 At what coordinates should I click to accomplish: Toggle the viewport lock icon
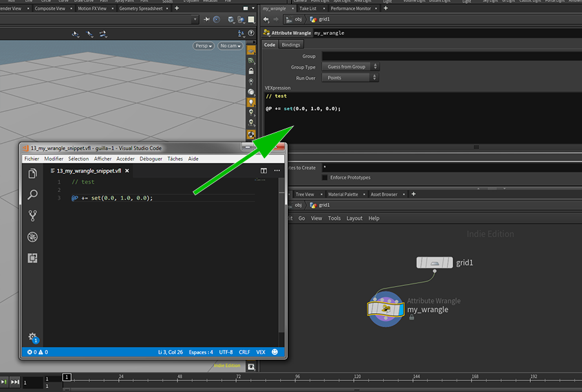(x=251, y=70)
